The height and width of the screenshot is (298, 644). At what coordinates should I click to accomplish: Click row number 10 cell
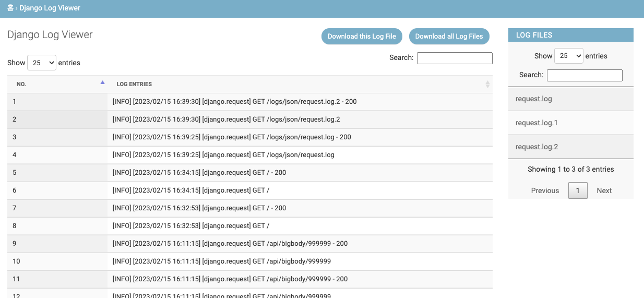click(x=57, y=261)
